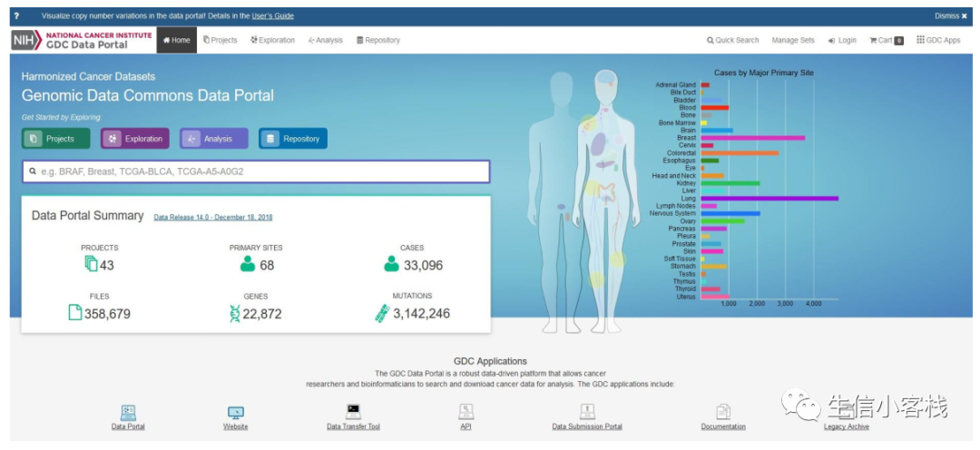The image size is (980, 450).
Task: Open the Cart
Action: click(887, 40)
